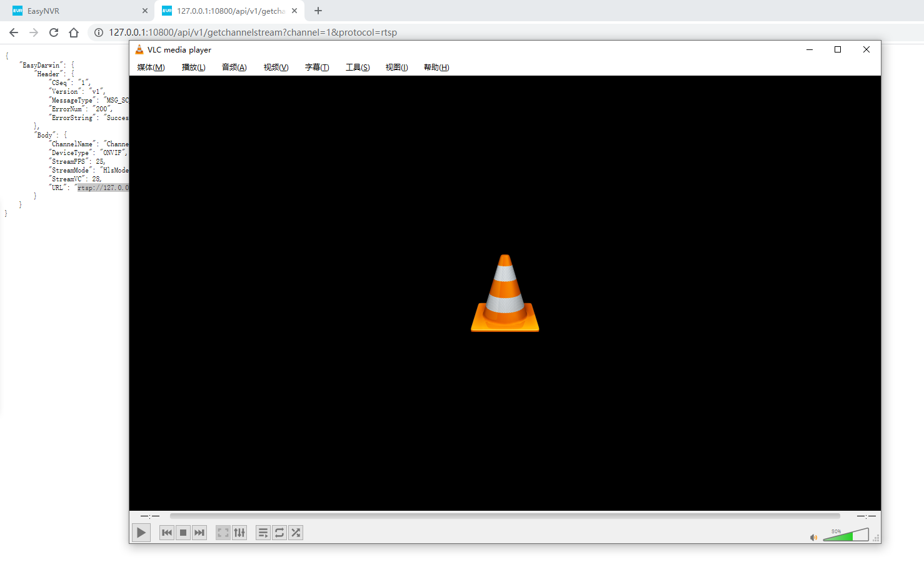The height and width of the screenshot is (572, 924).
Task: Close the VLC media player window
Action: 866,49
